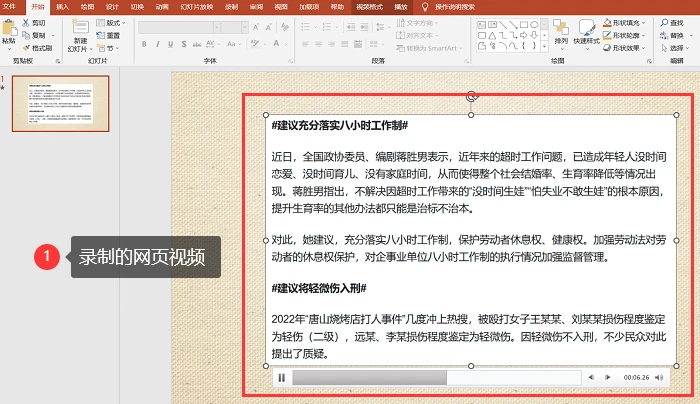Screen dimensions: 700x404
Task: Select the right block arrow shape
Action: [x=524, y=35]
